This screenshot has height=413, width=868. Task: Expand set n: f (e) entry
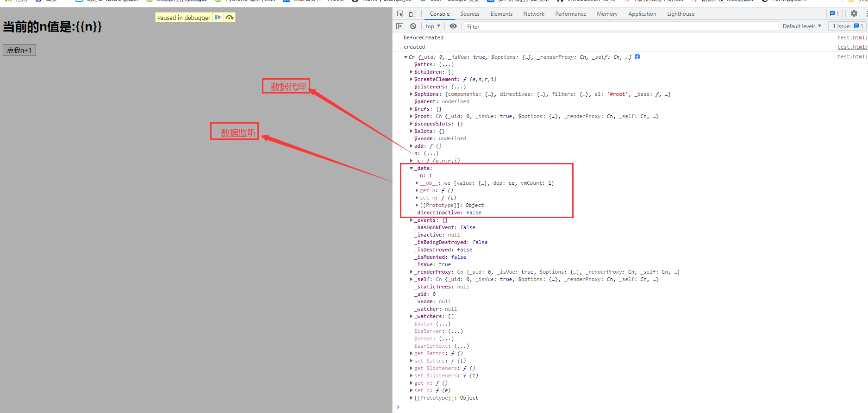[411, 391]
